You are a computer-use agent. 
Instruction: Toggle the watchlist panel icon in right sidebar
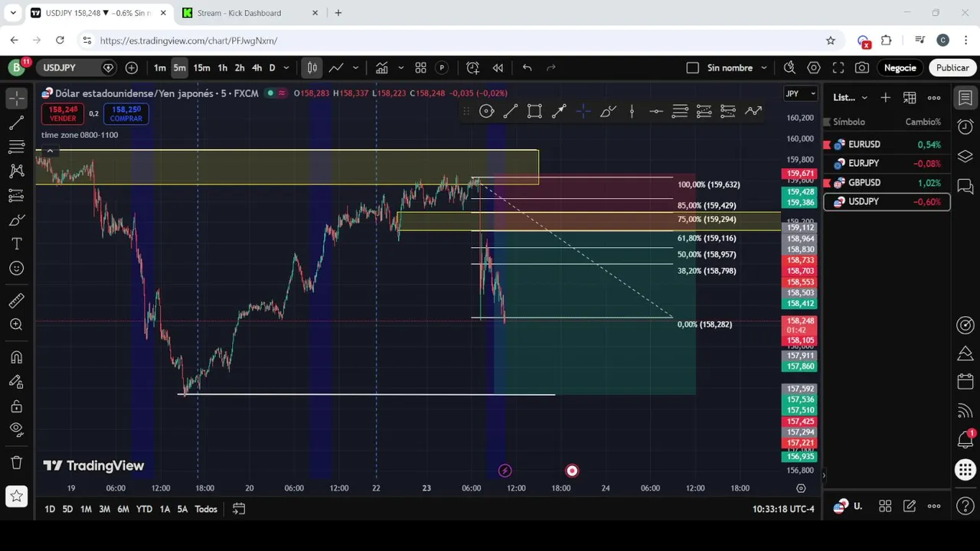[x=965, y=98]
